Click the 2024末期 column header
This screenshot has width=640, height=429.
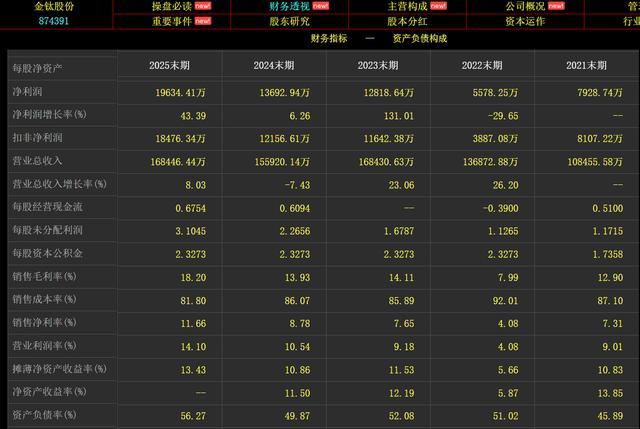[x=274, y=65]
